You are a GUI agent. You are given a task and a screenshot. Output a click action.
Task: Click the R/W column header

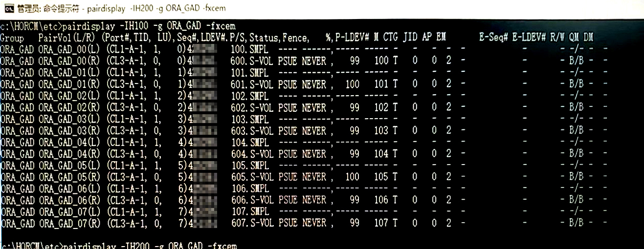(x=557, y=38)
